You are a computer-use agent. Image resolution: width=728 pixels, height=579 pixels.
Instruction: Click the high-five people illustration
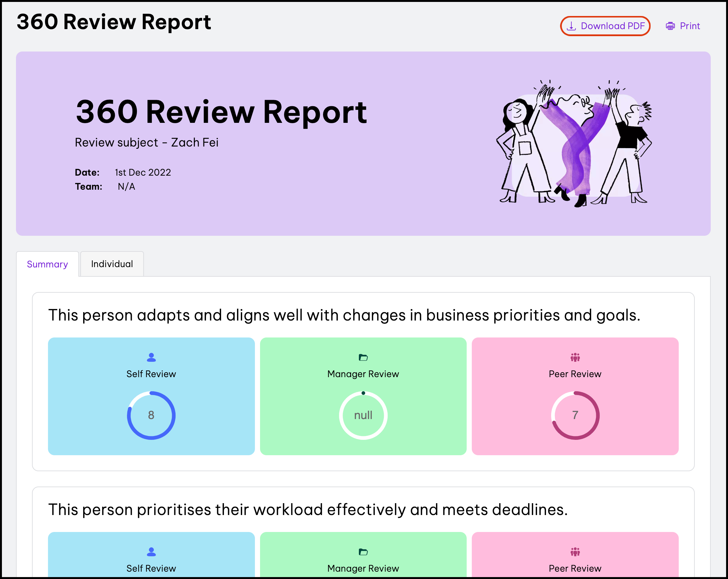click(574, 144)
